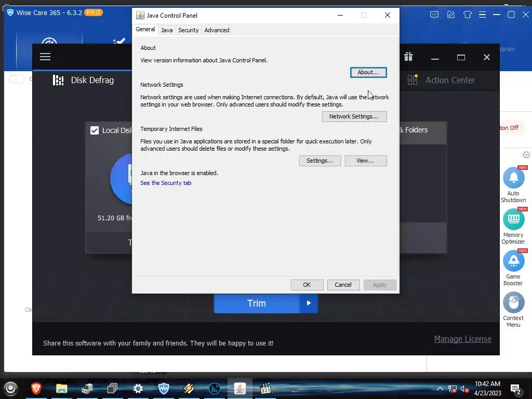
Task: Click the greyed Apply button
Action: [x=380, y=285]
